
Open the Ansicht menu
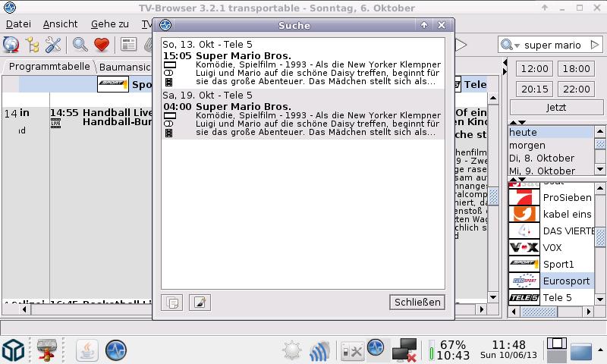coord(60,24)
